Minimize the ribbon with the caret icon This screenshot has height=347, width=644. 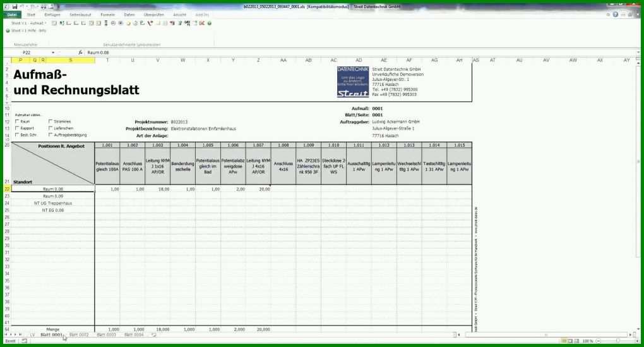tap(608, 15)
